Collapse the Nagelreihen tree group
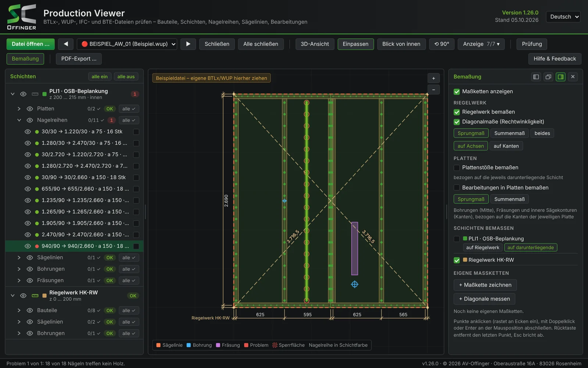The width and height of the screenshot is (588, 368). 19,120
